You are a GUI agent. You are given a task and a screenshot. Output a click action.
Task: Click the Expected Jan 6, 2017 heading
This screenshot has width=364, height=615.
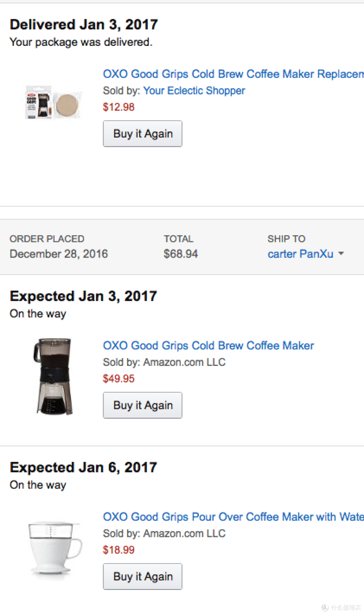(84, 467)
